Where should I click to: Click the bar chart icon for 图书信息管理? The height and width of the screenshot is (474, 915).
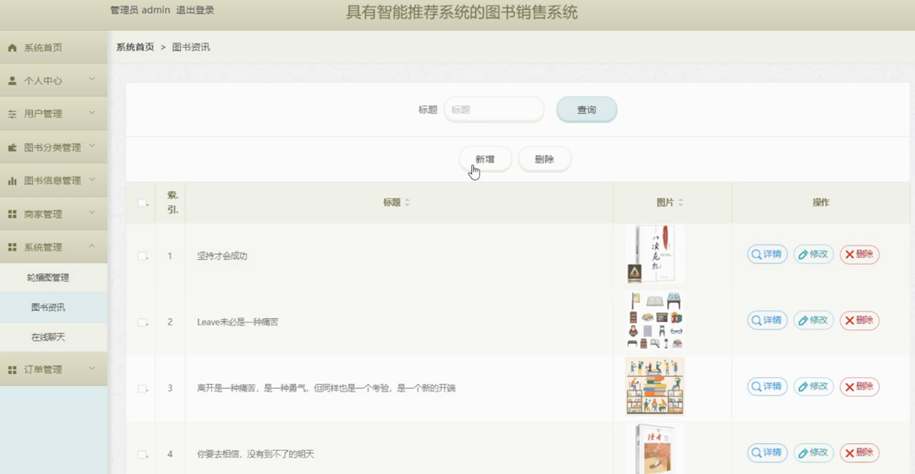[x=12, y=181]
